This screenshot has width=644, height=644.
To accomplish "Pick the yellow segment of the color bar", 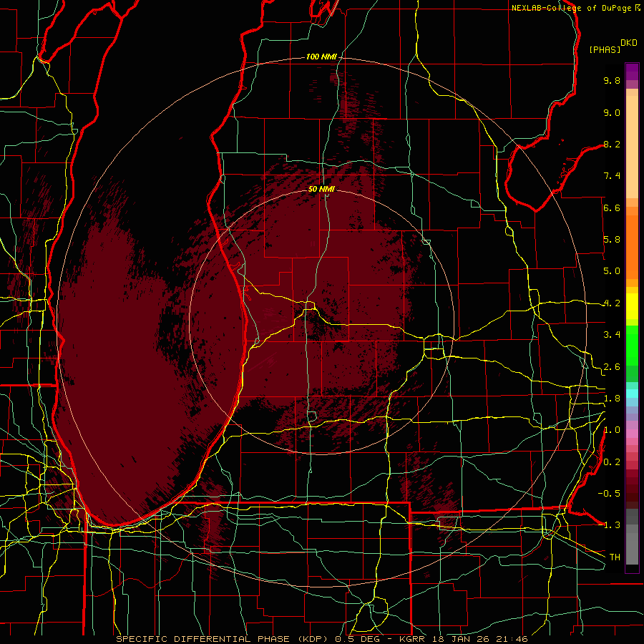I will [632, 306].
